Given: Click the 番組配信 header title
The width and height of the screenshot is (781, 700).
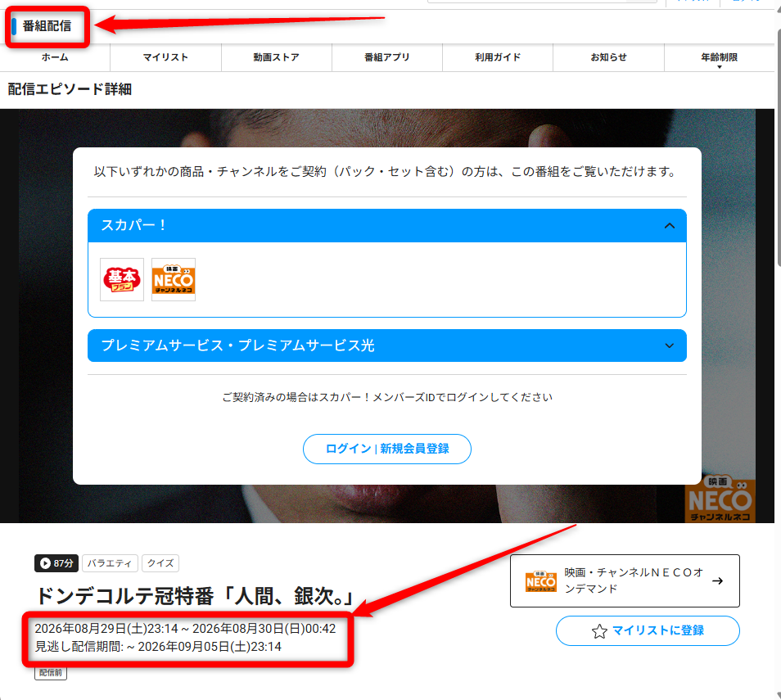Looking at the screenshot, I should [47, 26].
